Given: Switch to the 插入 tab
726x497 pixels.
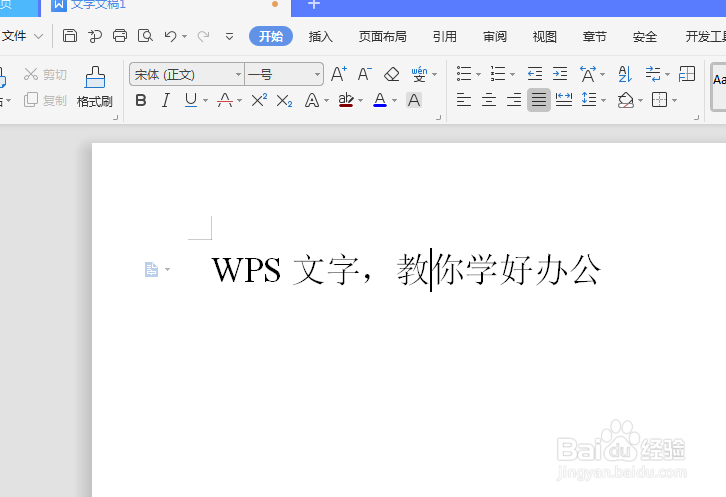Looking at the screenshot, I should (x=320, y=36).
